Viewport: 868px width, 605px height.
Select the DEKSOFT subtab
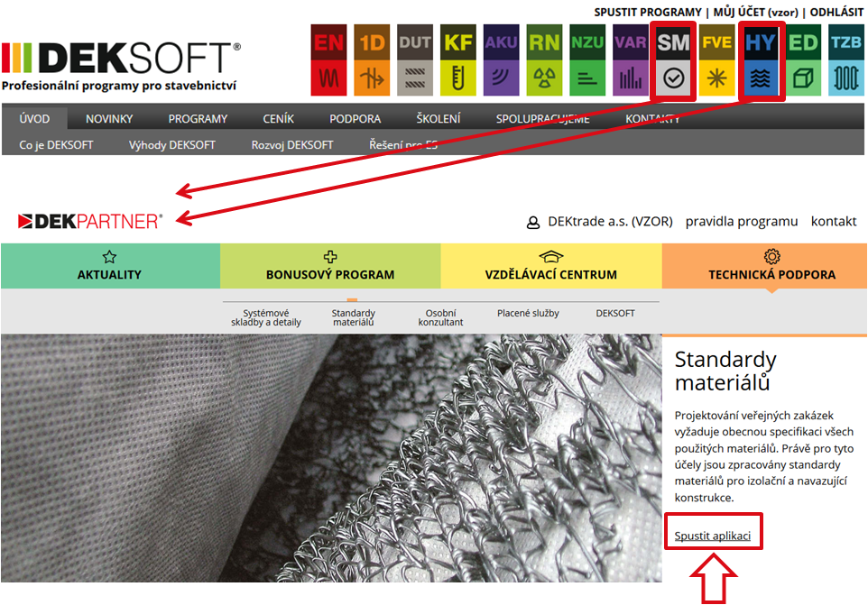tap(615, 313)
